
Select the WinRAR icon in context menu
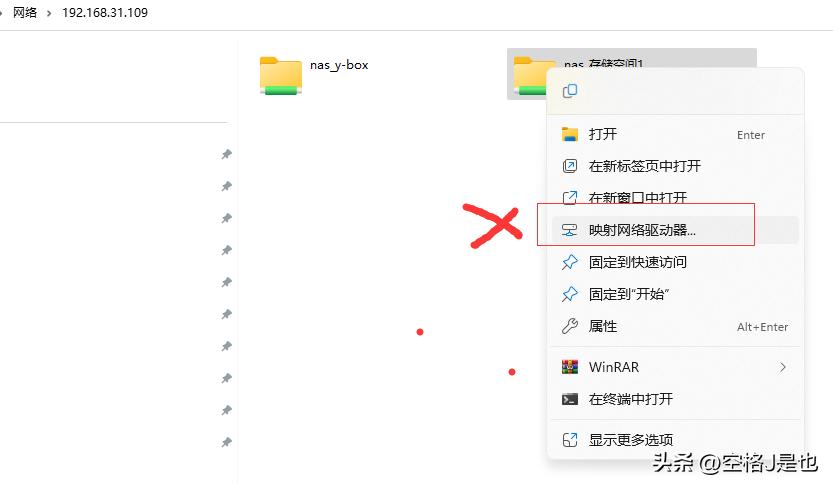tap(570, 367)
